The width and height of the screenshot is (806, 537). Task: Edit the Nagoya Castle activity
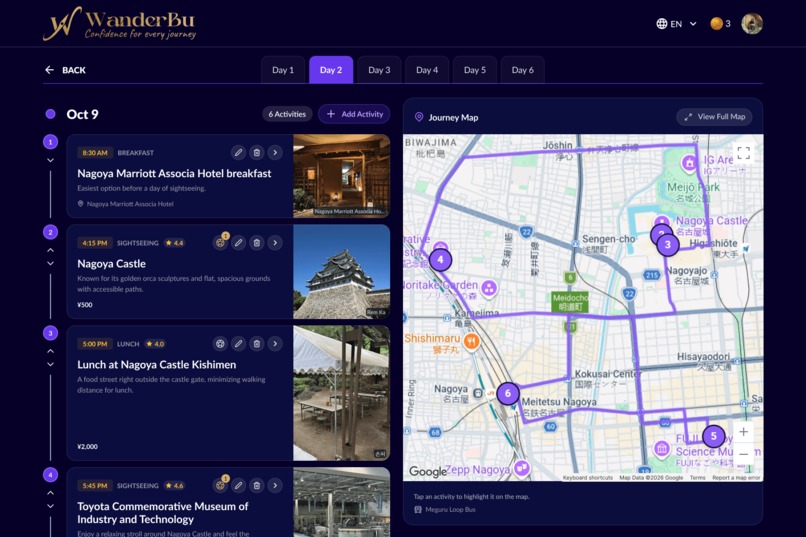pos(238,243)
